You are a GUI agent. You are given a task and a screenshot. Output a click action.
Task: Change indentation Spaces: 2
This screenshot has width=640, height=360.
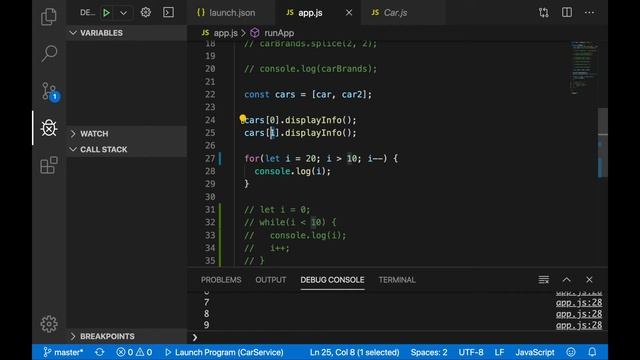pyautogui.click(x=429, y=352)
